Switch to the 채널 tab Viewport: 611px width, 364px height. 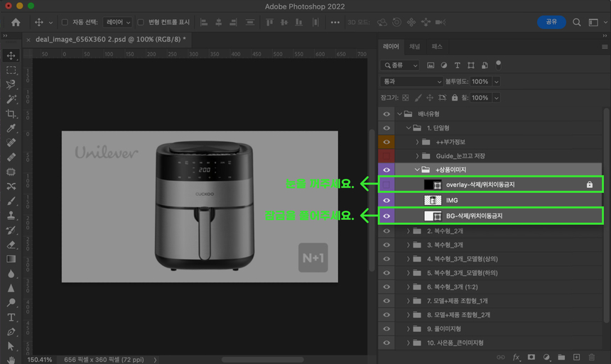pos(415,47)
